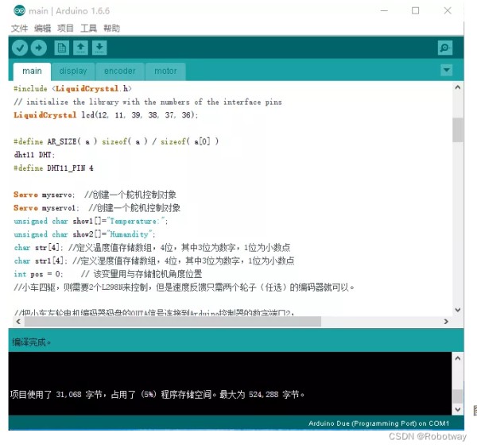The width and height of the screenshot is (477, 448).
Task: Click the 'char str[4];' line
Action: point(152,248)
